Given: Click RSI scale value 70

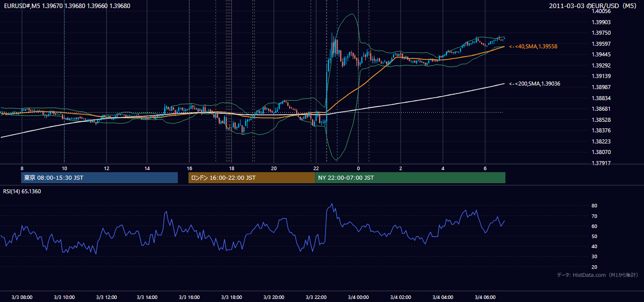Looking at the screenshot, I should [594, 216].
